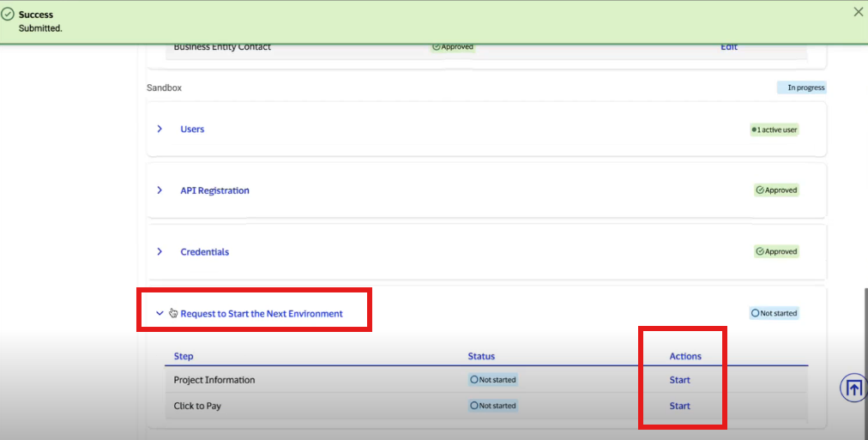Click Not started badge beside Next Environment

(x=774, y=313)
